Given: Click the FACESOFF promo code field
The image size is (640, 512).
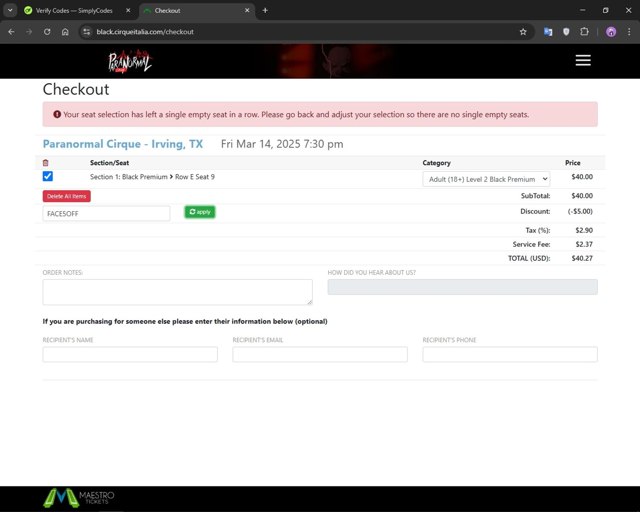Looking at the screenshot, I should (x=106, y=213).
